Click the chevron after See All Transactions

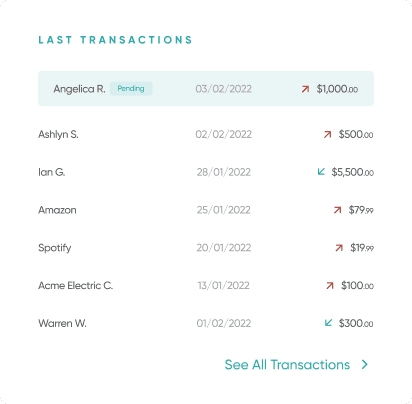click(x=365, y=364)
